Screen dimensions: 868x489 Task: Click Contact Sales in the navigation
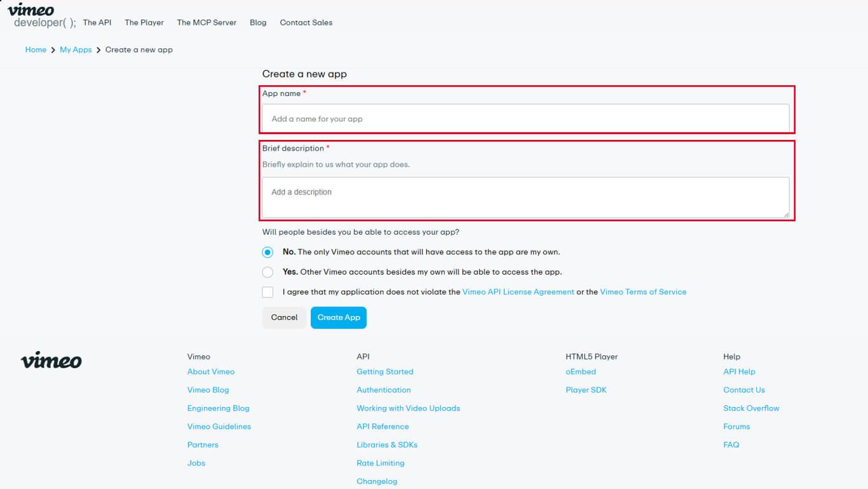coord(306,22)
